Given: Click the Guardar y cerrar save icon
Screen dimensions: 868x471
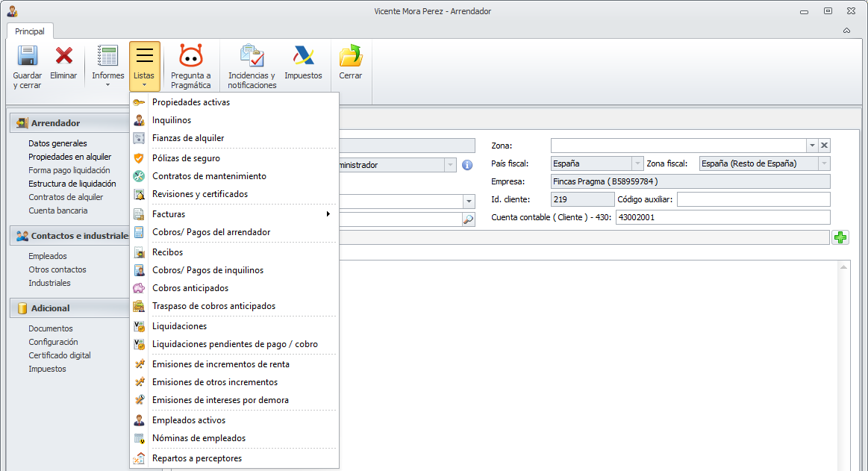Looking at the screenshot, I should (x=27, y=57).
